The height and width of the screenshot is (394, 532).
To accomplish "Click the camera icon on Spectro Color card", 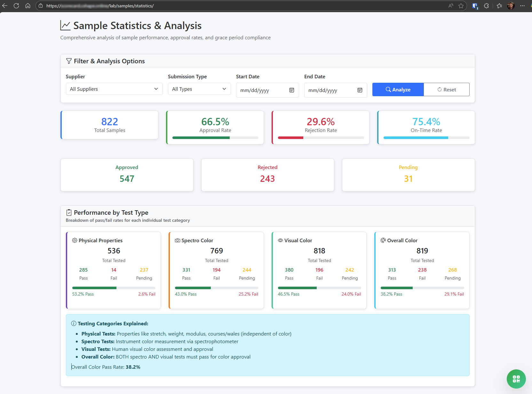I will tap(178, 240).
